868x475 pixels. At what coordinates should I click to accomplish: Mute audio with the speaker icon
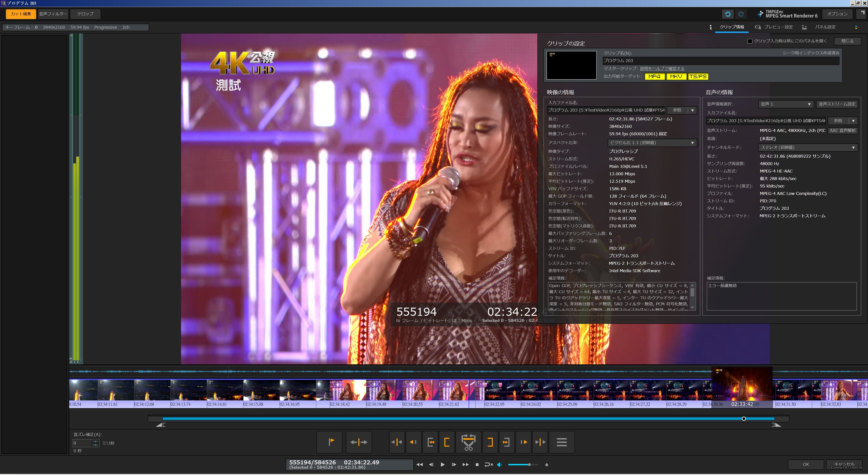499,465
